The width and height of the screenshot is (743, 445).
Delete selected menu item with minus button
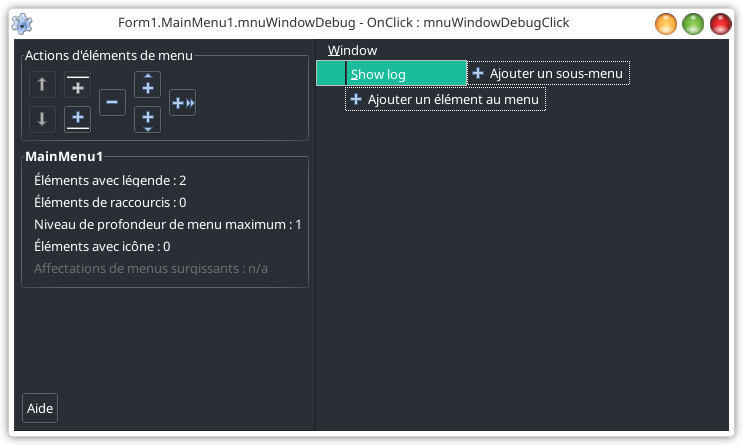(x=112, y=102)
